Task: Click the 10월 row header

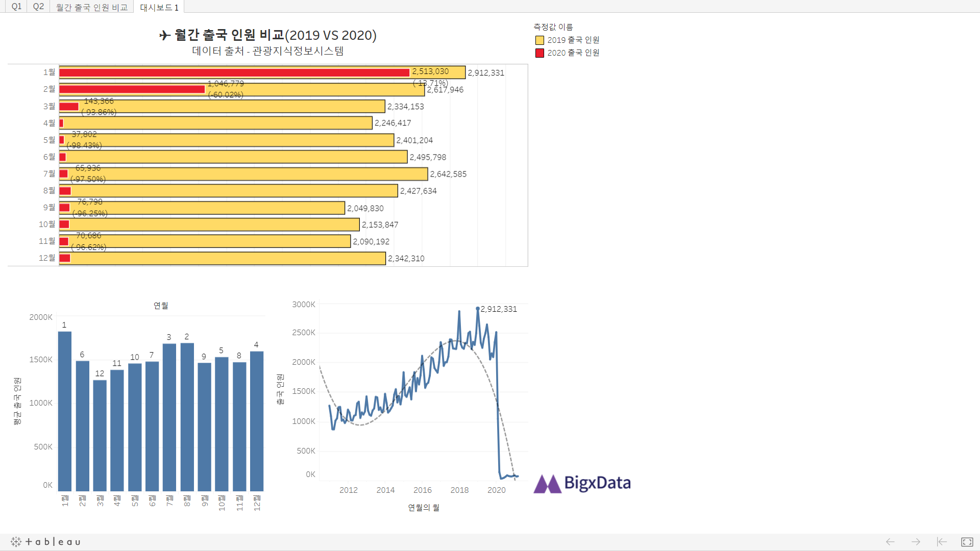Action: click(x=47, y=224)
